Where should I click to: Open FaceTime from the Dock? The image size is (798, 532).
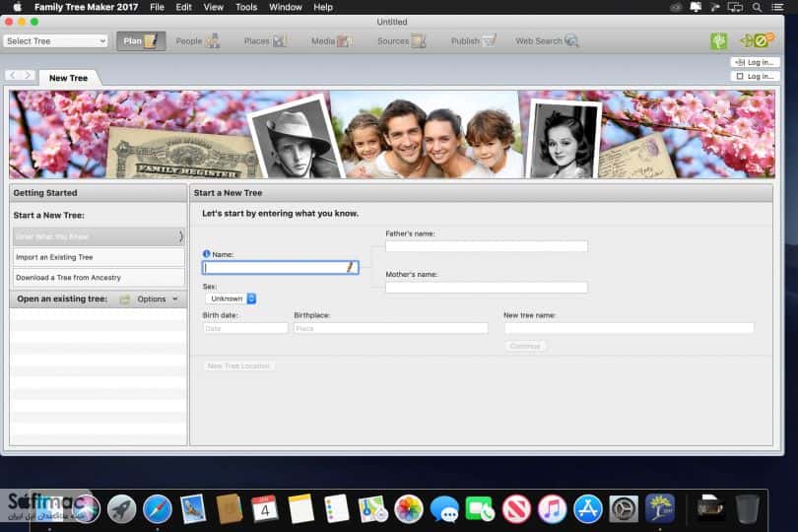click(x=480, y=508)
